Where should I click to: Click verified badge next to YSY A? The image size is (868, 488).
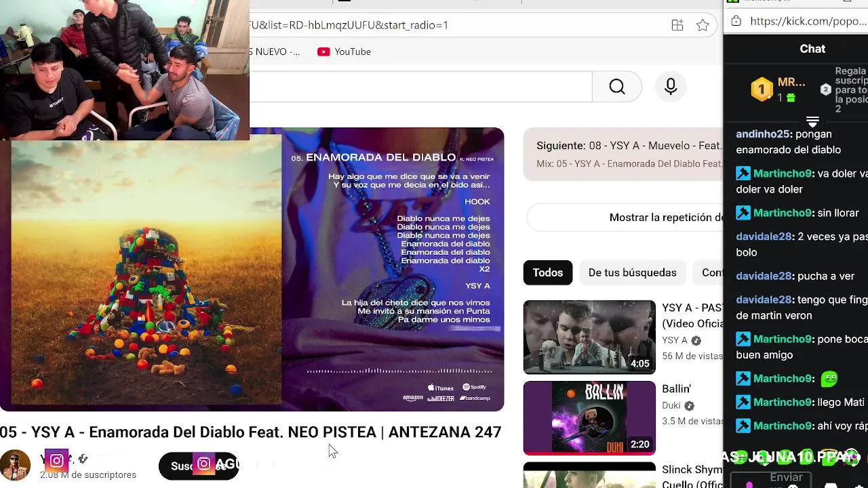tap(696, 340)
